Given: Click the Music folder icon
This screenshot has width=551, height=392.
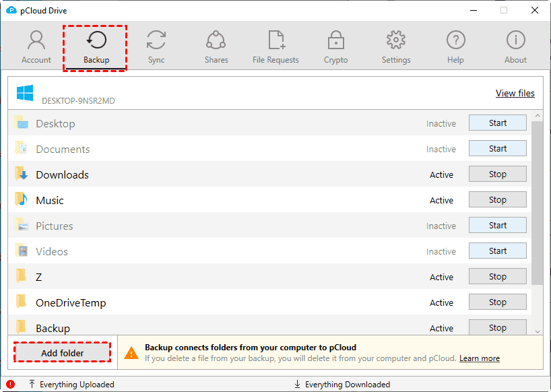Looking at the screenshot, I should pos(21,199).
